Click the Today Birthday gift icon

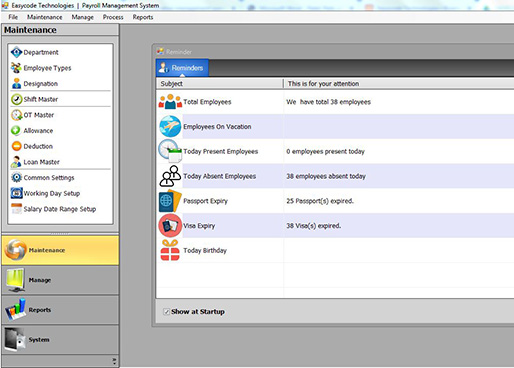[170, 250]
